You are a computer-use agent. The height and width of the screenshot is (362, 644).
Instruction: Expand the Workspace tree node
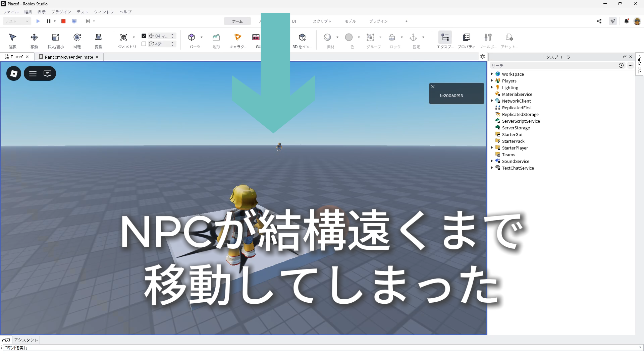pyautogui.click(x=492, y=74)
